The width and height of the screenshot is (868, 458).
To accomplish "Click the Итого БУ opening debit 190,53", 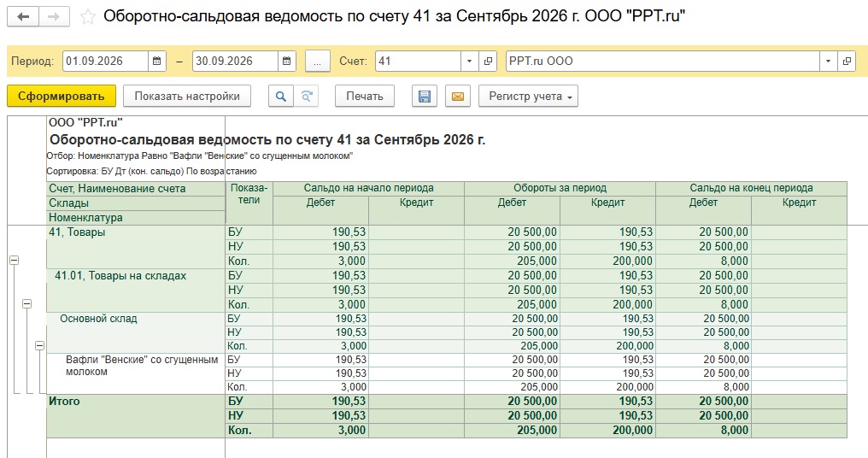I will pyautogui.click(x=321, y=401).
